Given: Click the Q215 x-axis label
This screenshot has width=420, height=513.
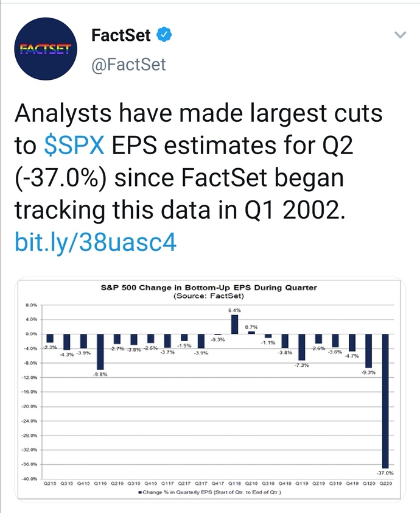Looking at the screenshot, I should pos(50,483).
